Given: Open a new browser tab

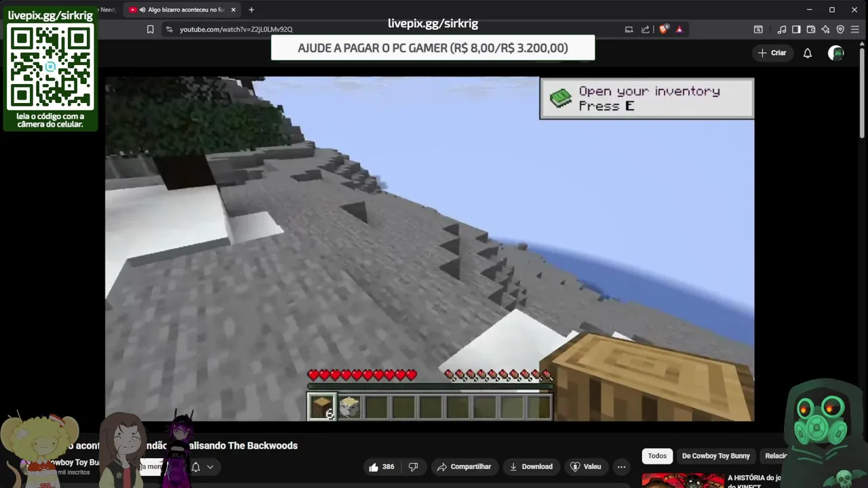Looking at the screenshot, I should click(x=251, y=10).
